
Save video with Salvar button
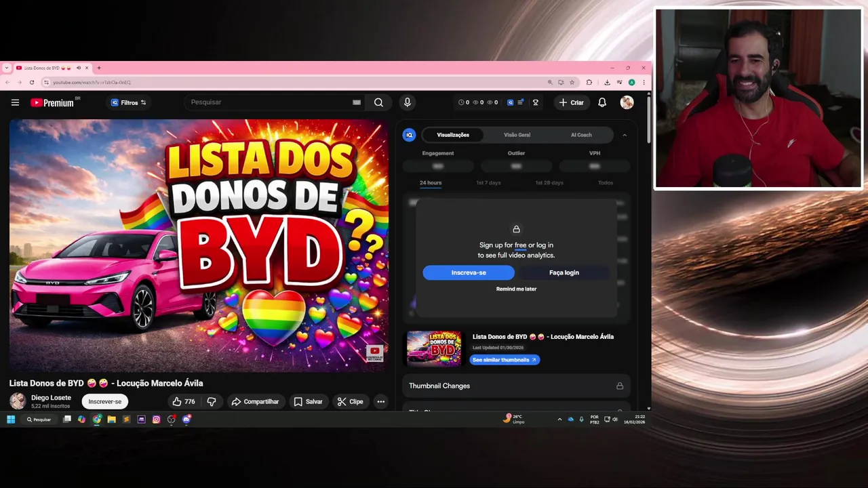(308, 401)
